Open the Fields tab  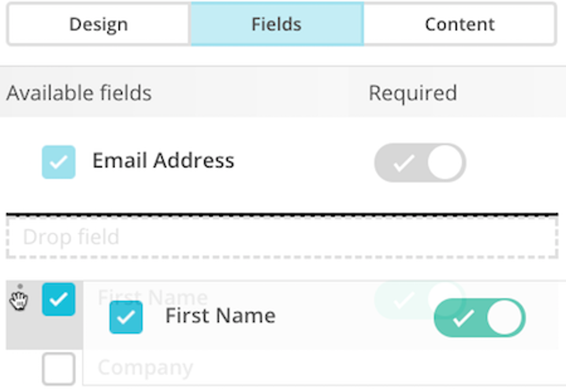[277, 24]
